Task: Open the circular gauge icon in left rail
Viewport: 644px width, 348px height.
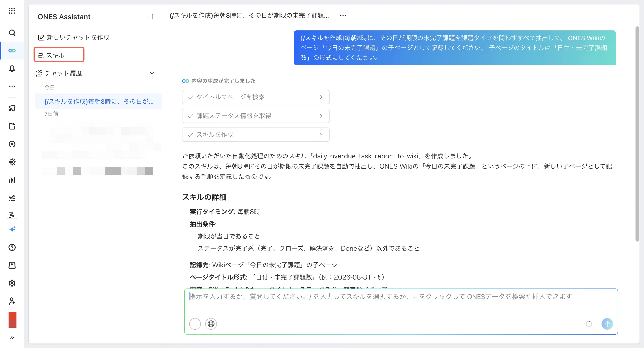Action: pyautogui.click(x=12, y=144)
